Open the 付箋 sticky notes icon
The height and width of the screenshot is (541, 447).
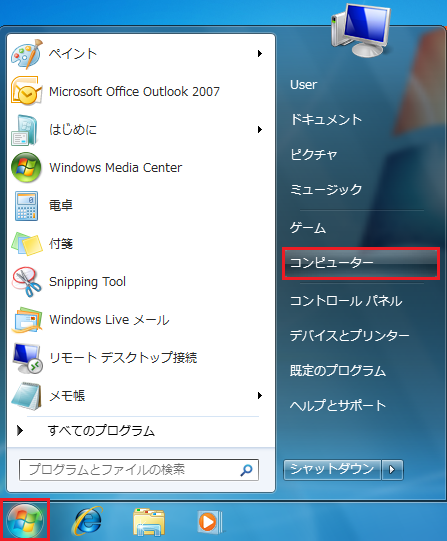point(27,244)
